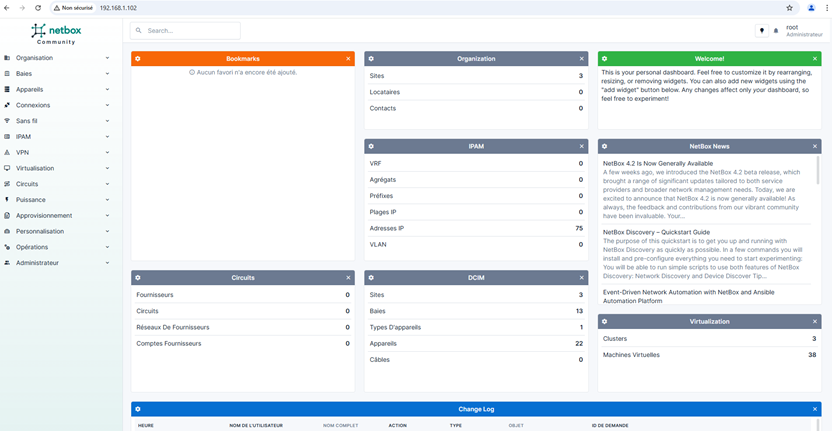Screen dimensions: 832x431
Task: Open the DCIM widget settings gear
Action: click(x=371, y=278)
